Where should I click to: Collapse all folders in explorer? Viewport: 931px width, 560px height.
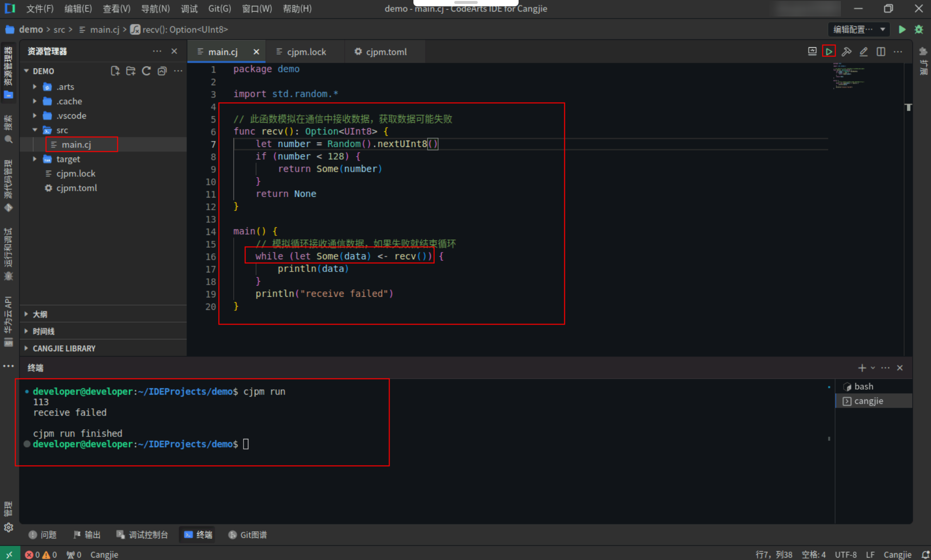(x=162, y=71)
